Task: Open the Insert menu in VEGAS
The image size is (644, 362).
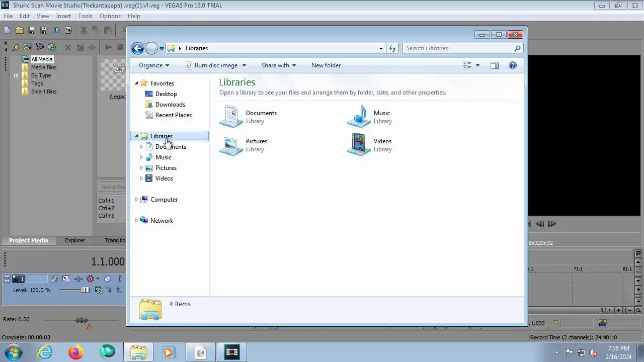Action: point(63,16)
